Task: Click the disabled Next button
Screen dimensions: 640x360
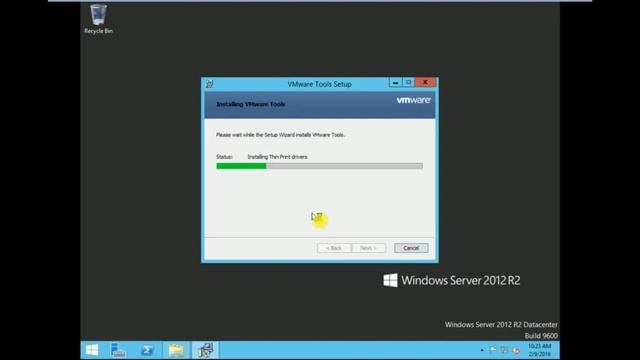Action: pos(368,248)
